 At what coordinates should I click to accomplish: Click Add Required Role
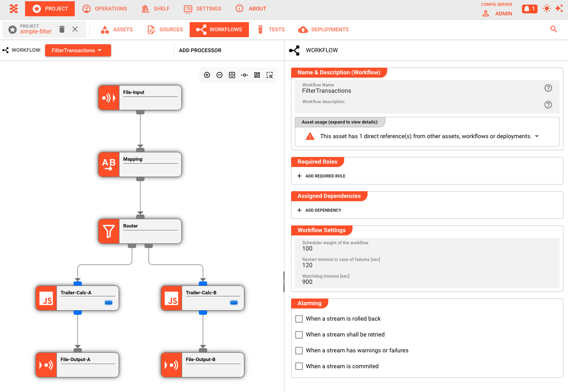click(x=321, y=176)
